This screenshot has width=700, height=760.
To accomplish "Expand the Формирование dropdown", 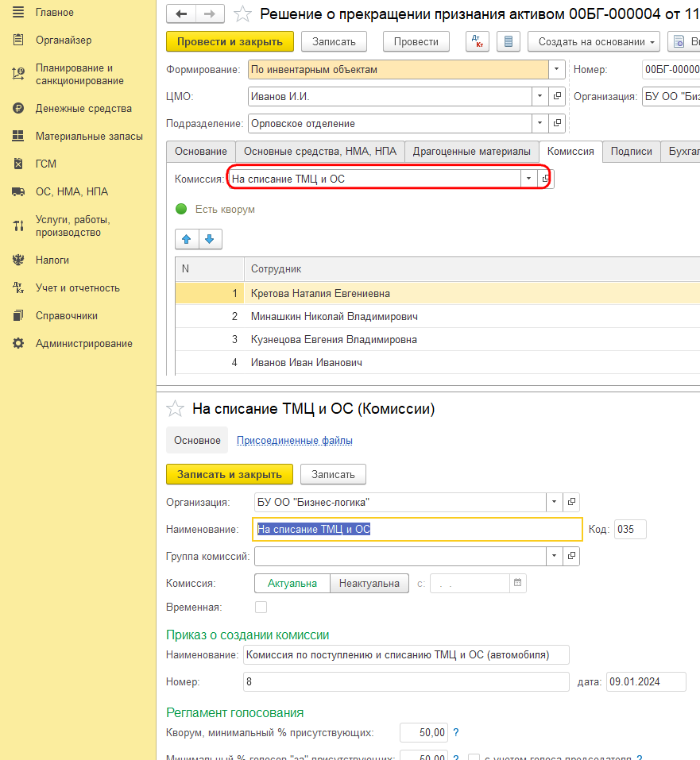I will coord(556,69).
